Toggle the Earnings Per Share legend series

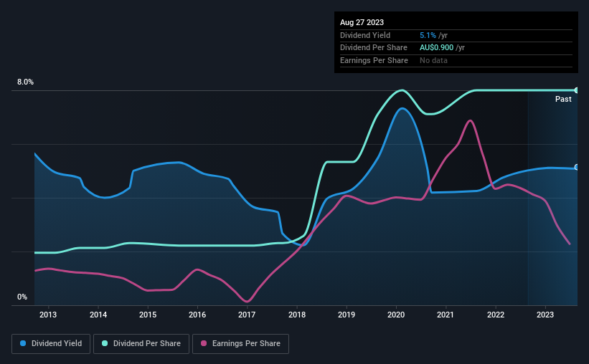click(240, 344)
